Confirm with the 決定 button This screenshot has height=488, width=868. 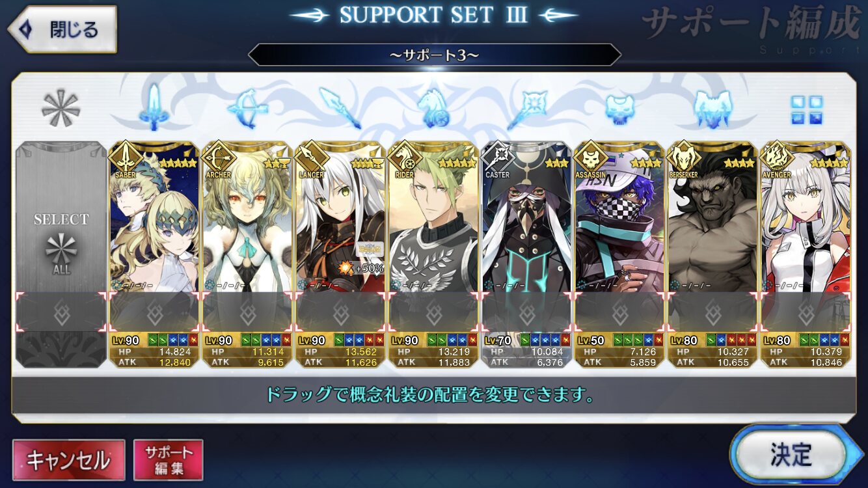[791, 454]
